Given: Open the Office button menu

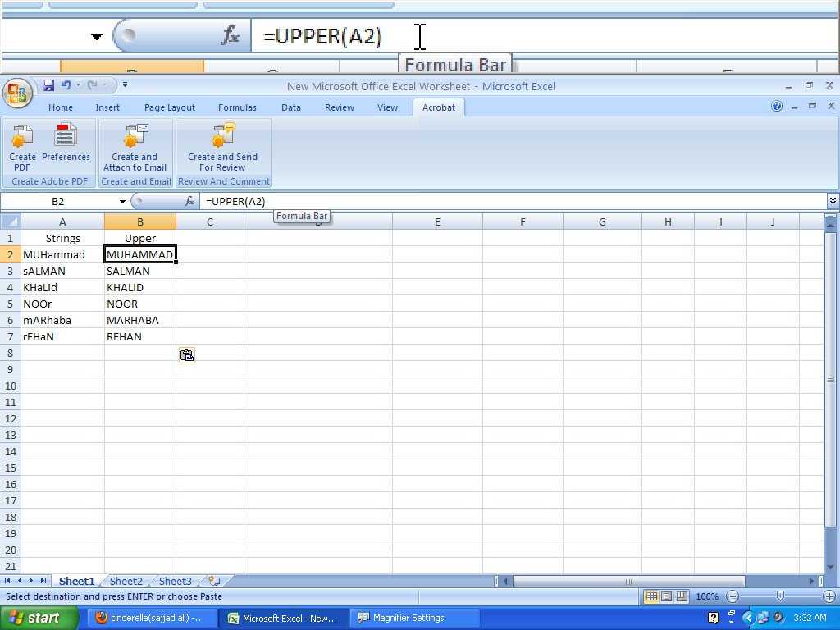Looking at the screenshot, I should click(17, 92).
